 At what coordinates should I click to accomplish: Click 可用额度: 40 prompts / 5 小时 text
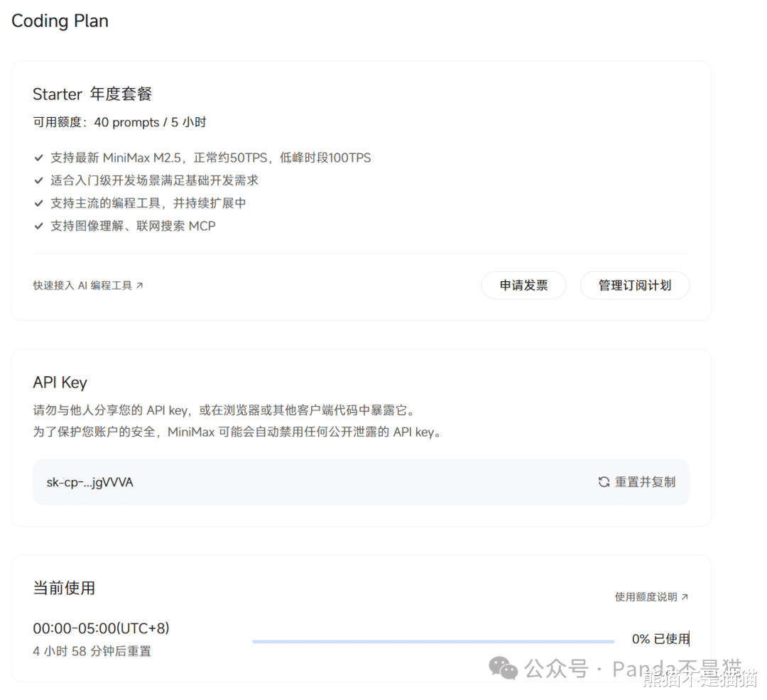tap(119, 122)
